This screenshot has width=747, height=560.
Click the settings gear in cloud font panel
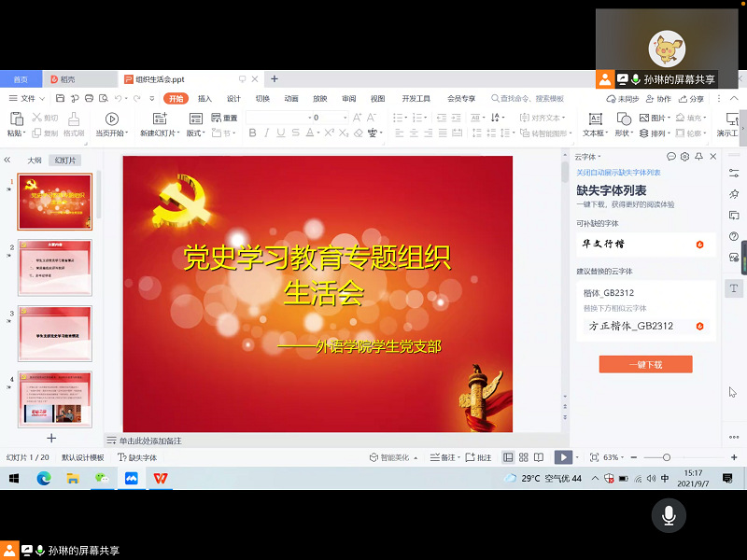(x=684, y=157)
